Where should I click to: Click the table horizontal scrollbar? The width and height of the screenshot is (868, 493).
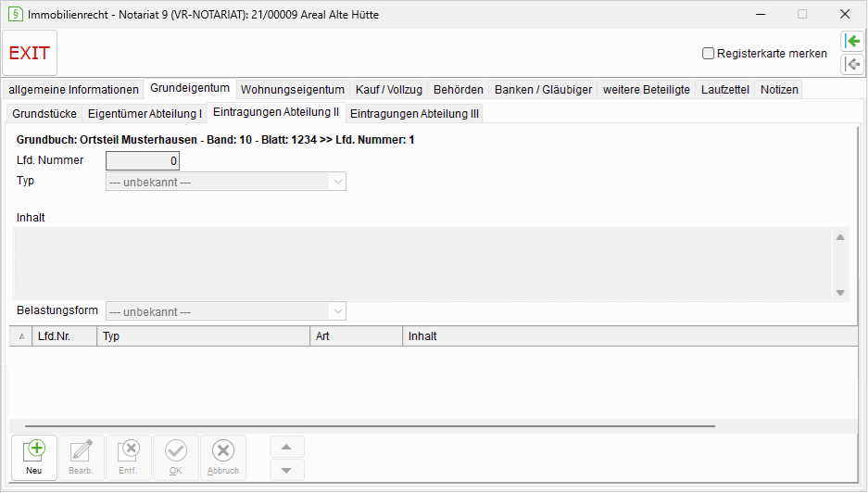click(x=370, y=426)
